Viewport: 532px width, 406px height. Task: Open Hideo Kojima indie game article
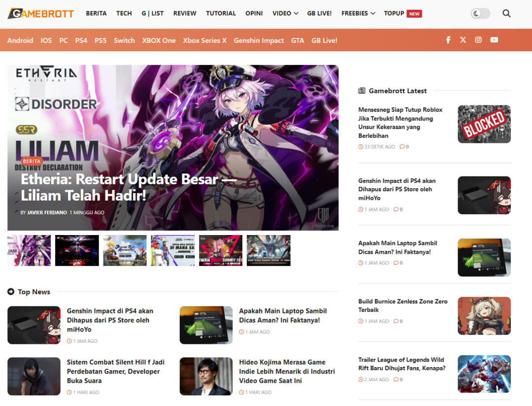[287, 372]
